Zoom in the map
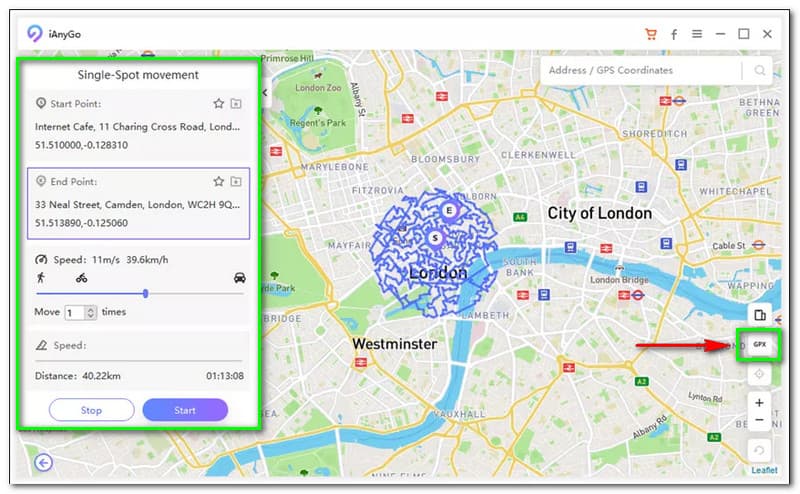This screenshot has height=494, width=800. 759,403
